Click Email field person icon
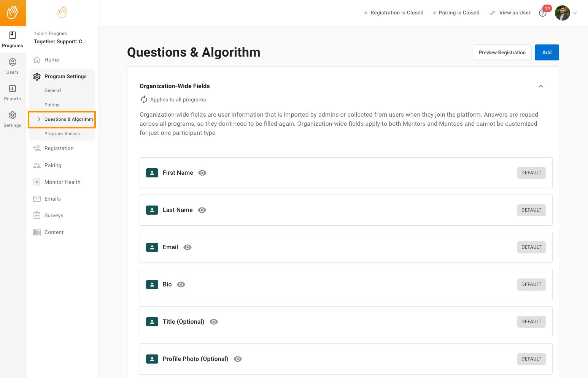 point(152,247)
